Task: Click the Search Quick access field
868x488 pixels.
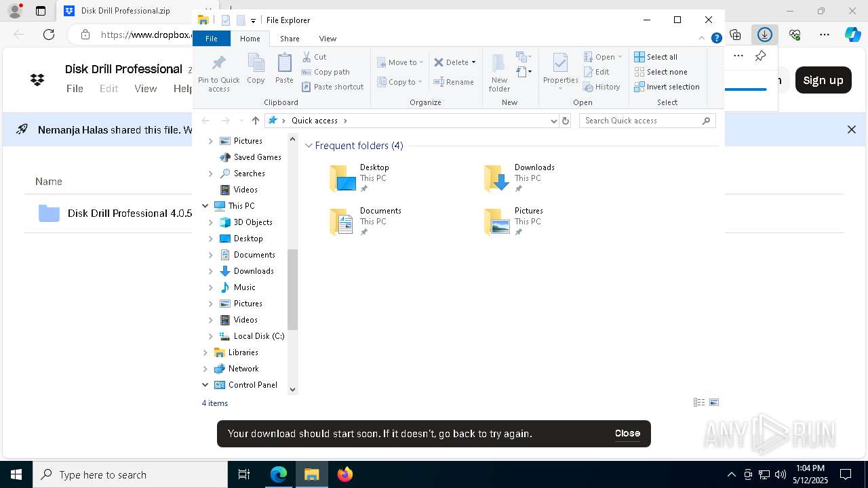Action: click(648, 121)
